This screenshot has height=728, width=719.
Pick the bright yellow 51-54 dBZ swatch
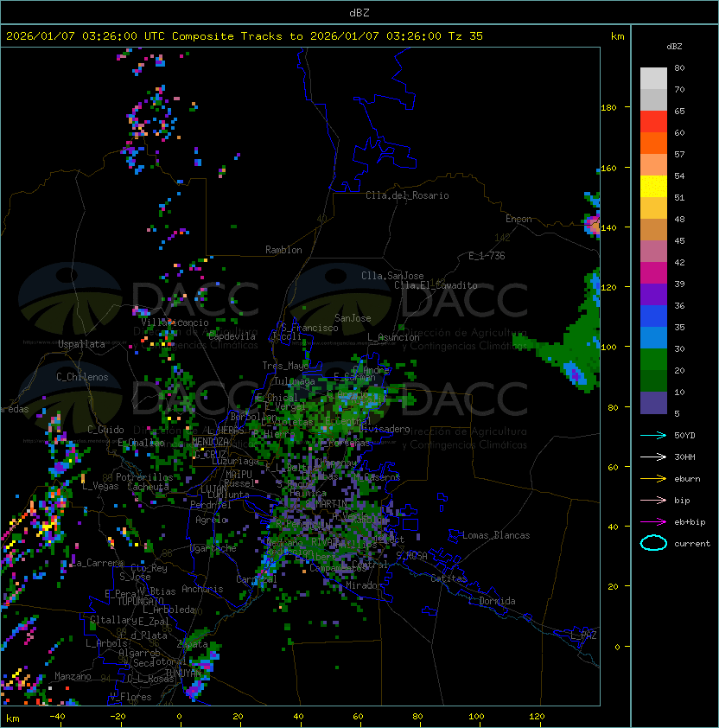tap(653, 187)
